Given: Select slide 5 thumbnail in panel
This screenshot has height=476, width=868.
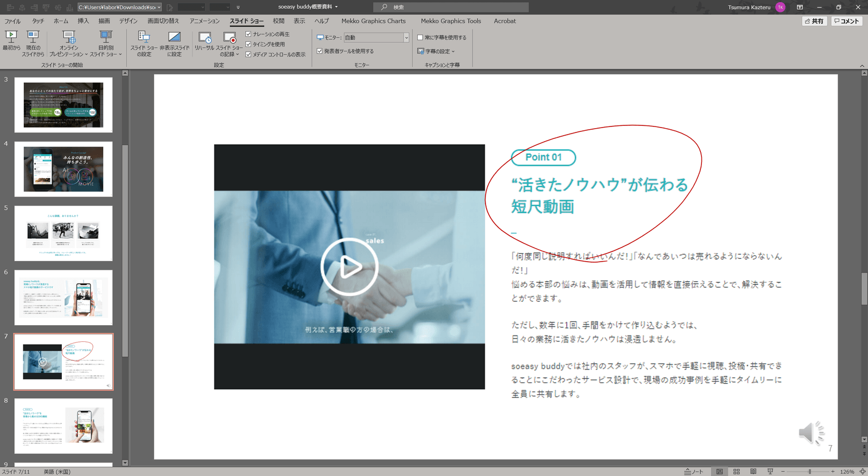Looking at the screenshot, I should click(x=63, y=233).
